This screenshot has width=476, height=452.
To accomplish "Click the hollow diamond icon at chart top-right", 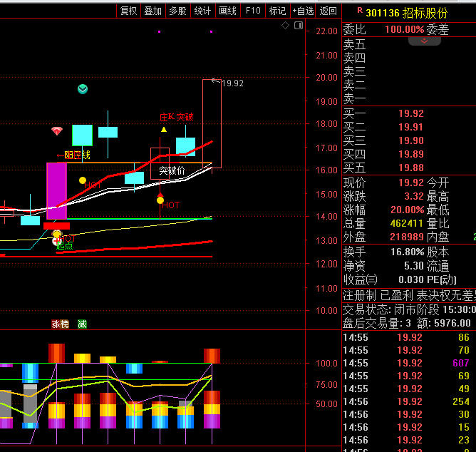I will coord(285,26).
